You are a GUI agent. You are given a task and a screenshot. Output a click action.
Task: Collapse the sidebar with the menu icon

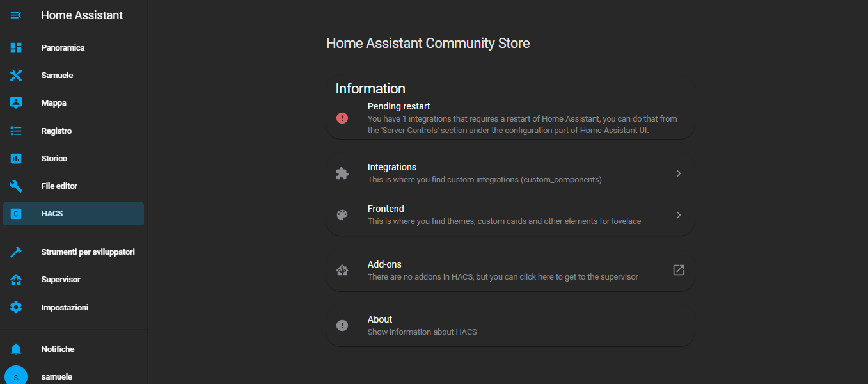point(16,15)
